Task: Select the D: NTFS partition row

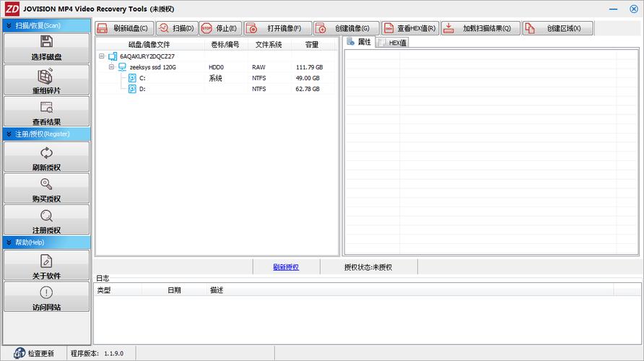Action: (x=142, y=89)
